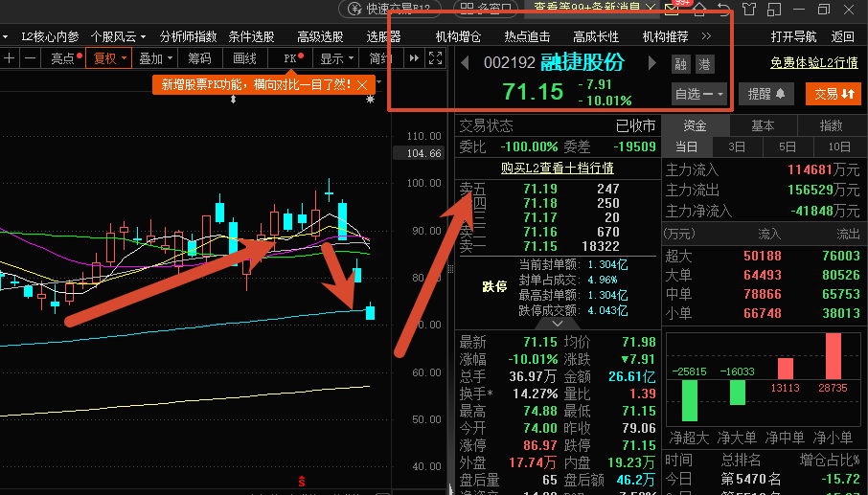868x495 pixels.
Task: Switch to the 基本 tab
Action: (763, 126)
